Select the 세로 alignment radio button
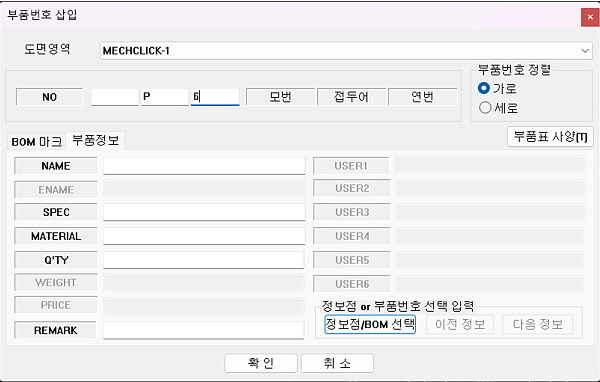 coord(485,108)
